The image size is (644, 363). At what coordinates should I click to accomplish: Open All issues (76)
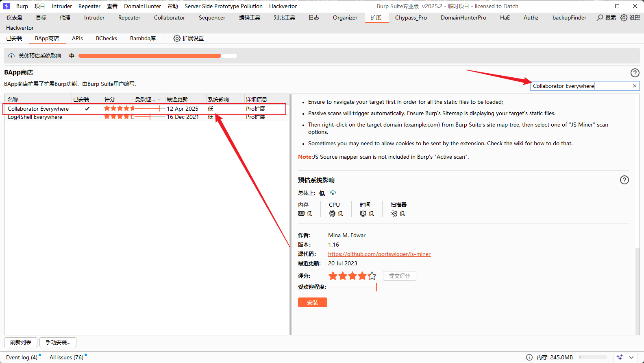(66, 357)
